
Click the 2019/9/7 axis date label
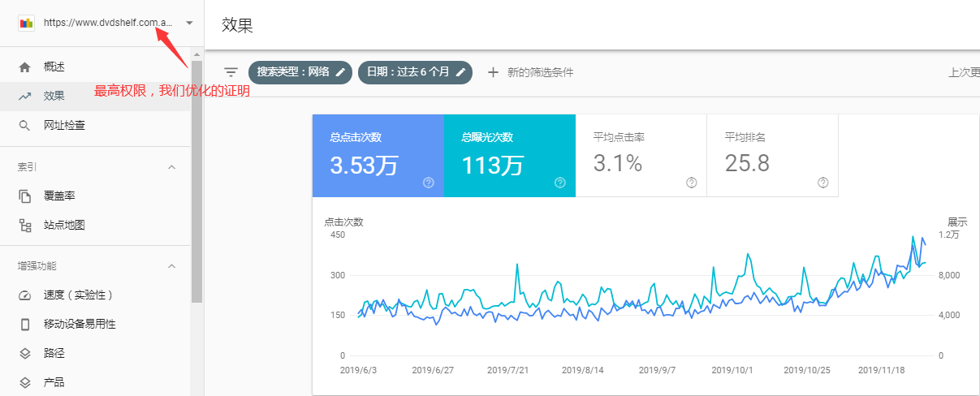pyautogui.click(x=658, y=370)
